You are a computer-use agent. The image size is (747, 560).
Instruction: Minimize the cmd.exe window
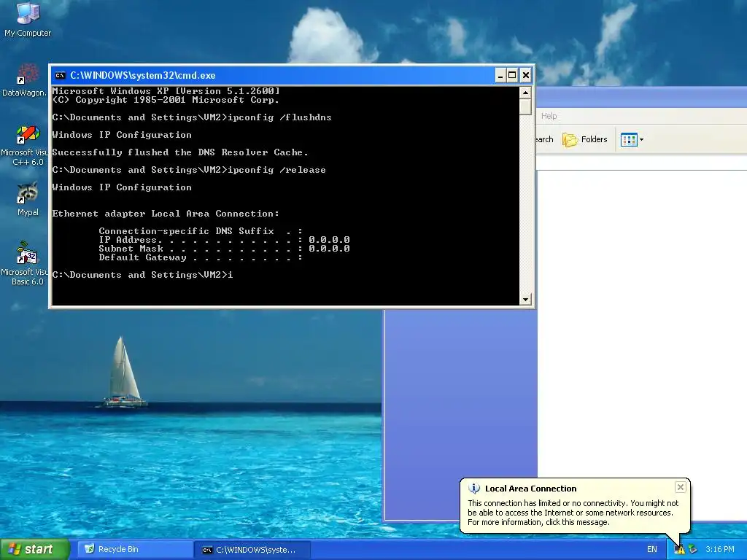(x=500, y=75)
